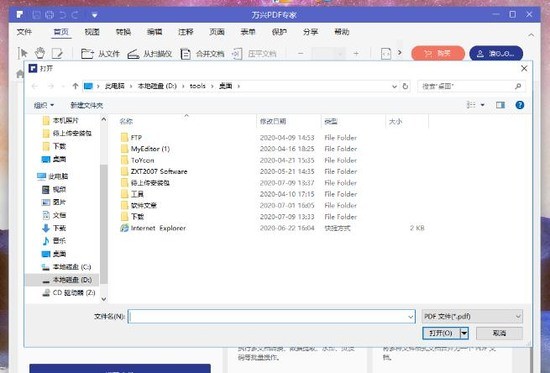Click in the 文件名 input field
This screenshot has height=373, width=550.
(x=271, y=317)
